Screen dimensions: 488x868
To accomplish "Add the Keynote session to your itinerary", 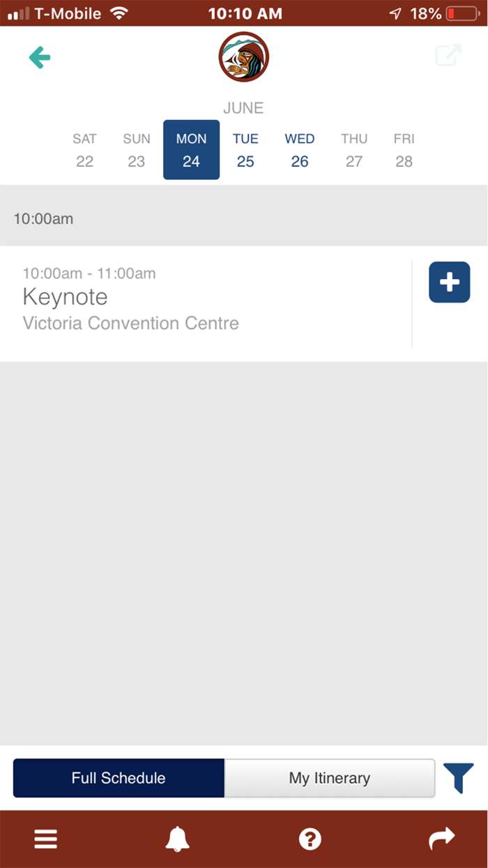I will point(449,282).
